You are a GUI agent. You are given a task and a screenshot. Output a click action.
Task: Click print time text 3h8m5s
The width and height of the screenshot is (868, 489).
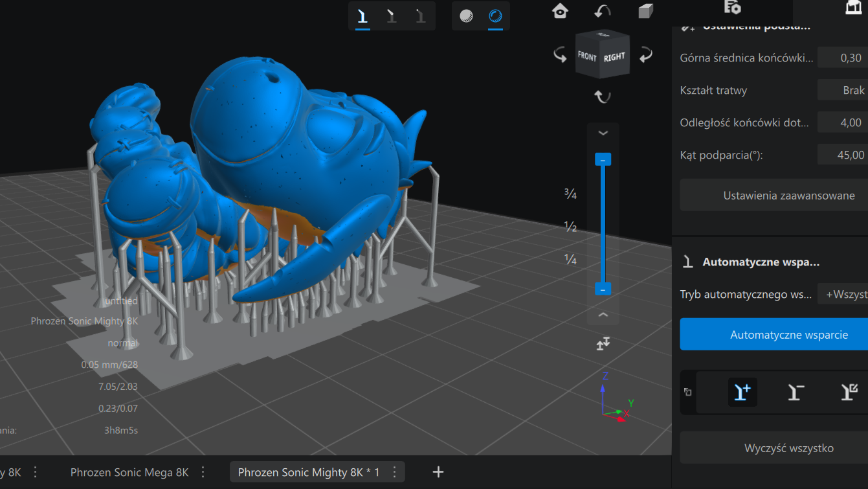point(121,430)
